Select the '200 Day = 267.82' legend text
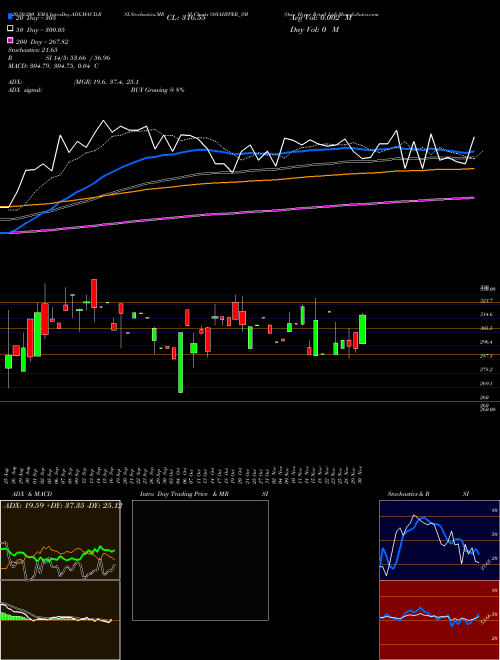Viewport: 500px width, 660px height. [x=43, y=42]
